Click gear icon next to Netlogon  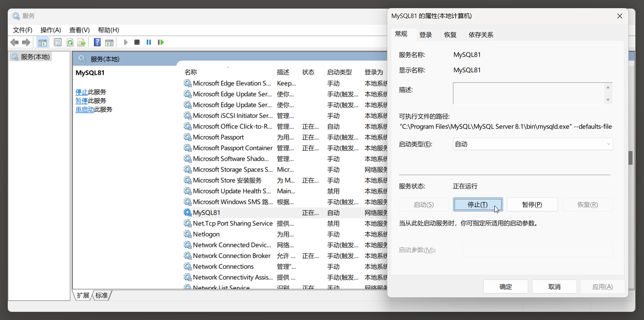click(187, 234)
